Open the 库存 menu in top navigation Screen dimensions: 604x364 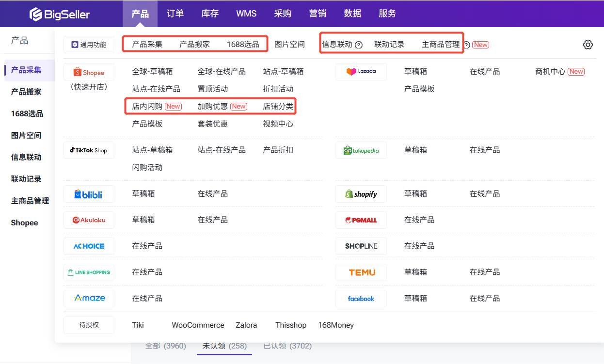point(210,14)
